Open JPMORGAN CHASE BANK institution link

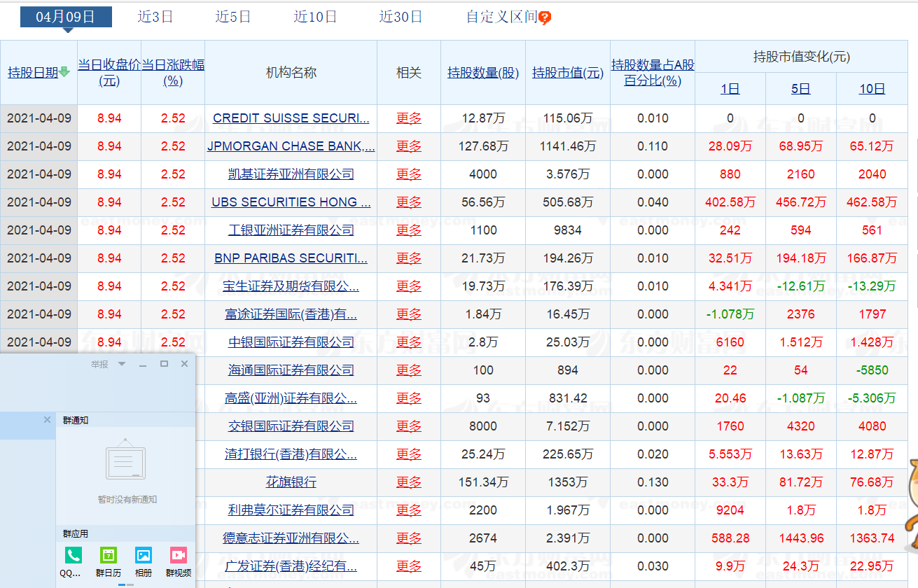(291, 146)
